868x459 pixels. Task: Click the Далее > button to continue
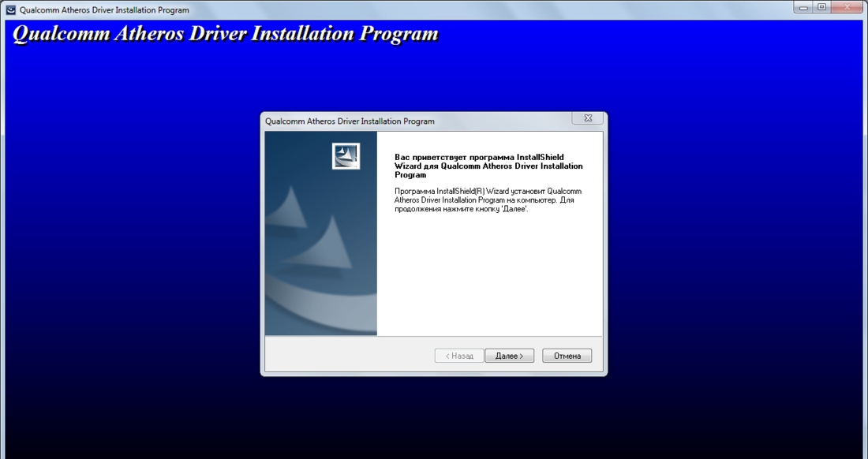(509, 356)
